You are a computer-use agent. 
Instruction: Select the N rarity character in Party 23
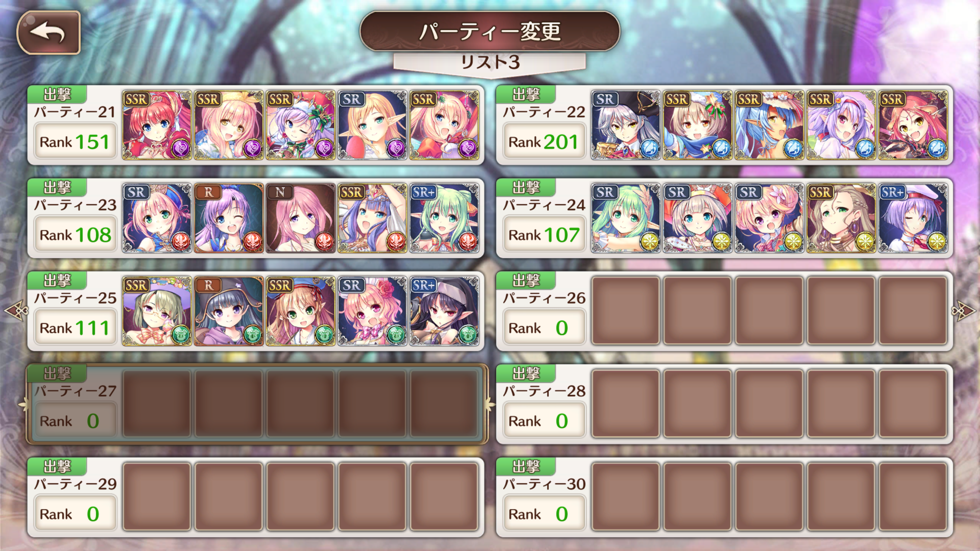[x=301, y=218]
